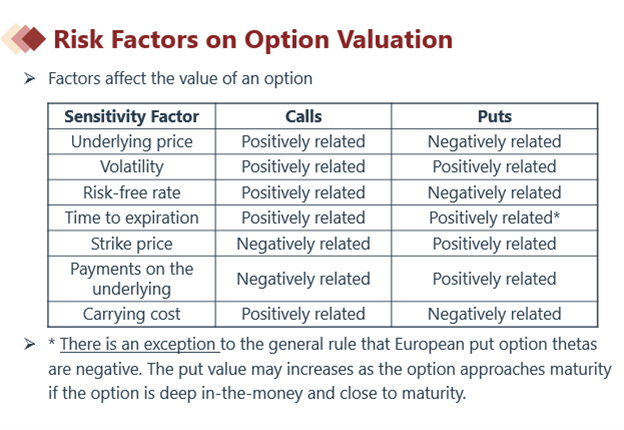Click the Puts cell in the Carrying cost row
This screenshot has height=430, width=624.
pos(494,314)
